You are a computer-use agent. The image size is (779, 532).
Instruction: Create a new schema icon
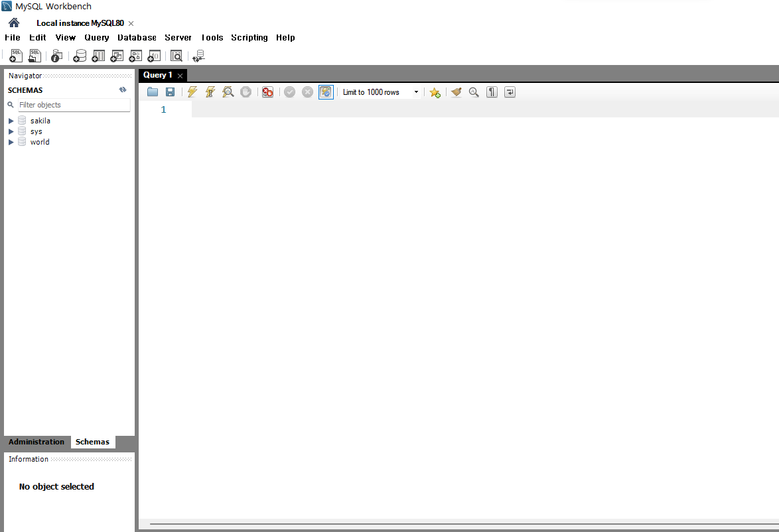tap(80, 56)
